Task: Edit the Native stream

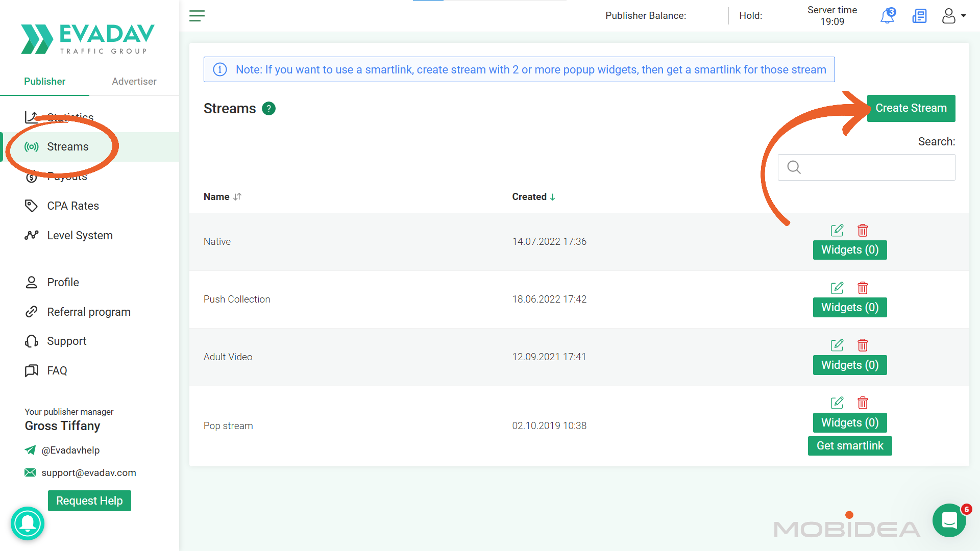Action: [837, 230]
